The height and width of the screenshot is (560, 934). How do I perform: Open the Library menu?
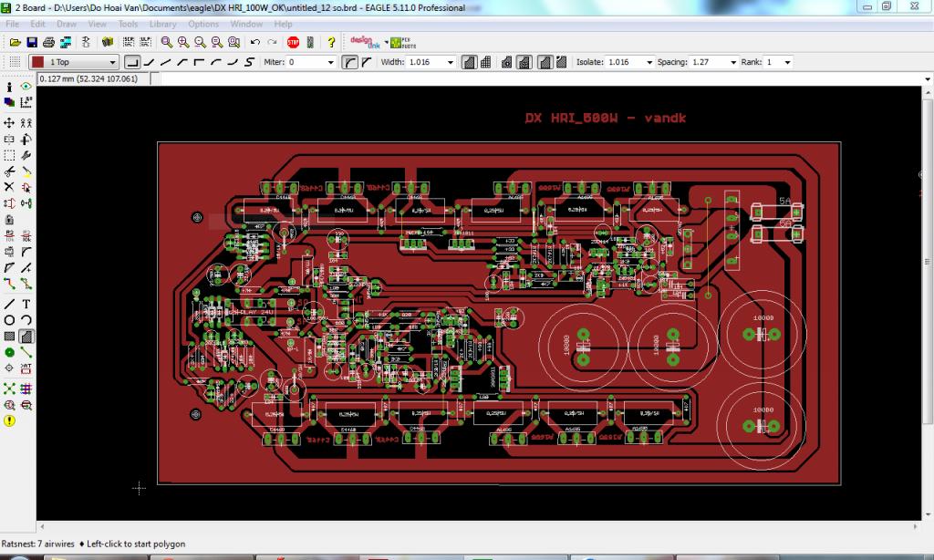[162, 24]
